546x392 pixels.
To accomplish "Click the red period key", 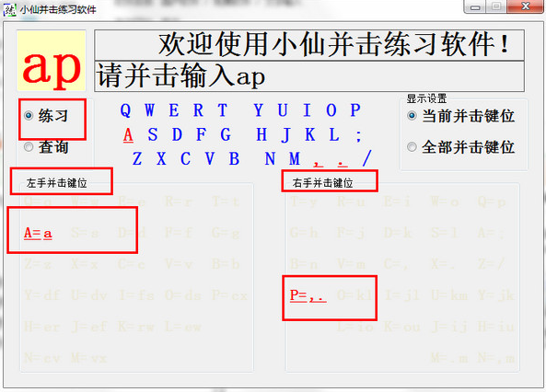I will (343, 163).
